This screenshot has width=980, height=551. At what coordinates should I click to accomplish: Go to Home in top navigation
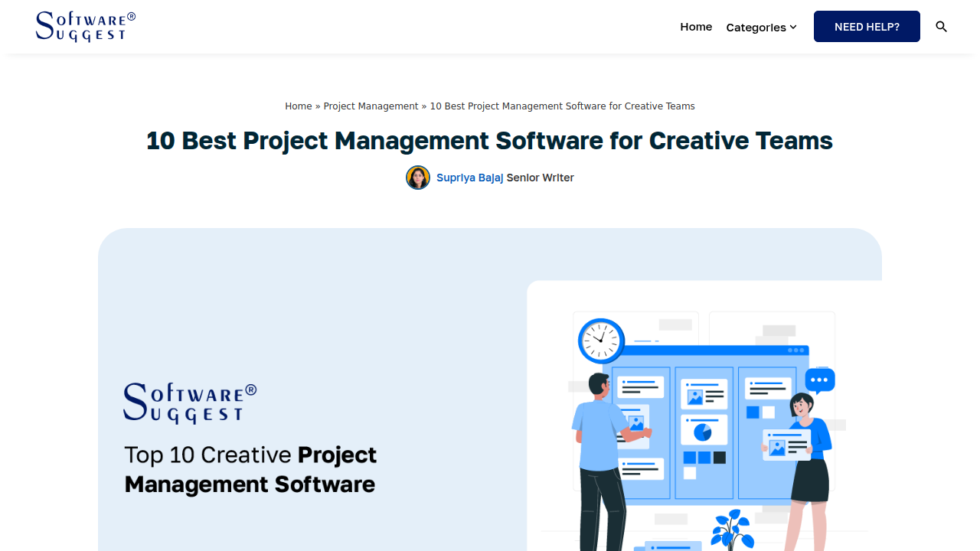[x=696, y=27]
